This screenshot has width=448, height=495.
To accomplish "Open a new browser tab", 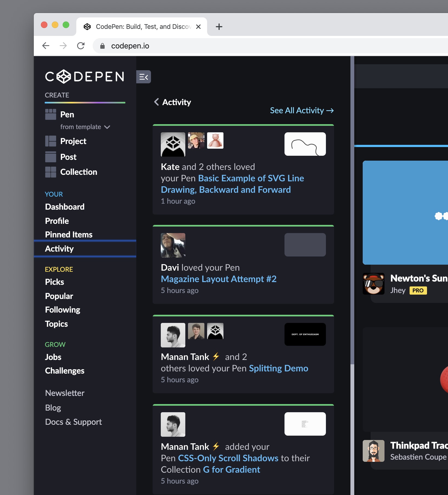I will click(219, 27).
